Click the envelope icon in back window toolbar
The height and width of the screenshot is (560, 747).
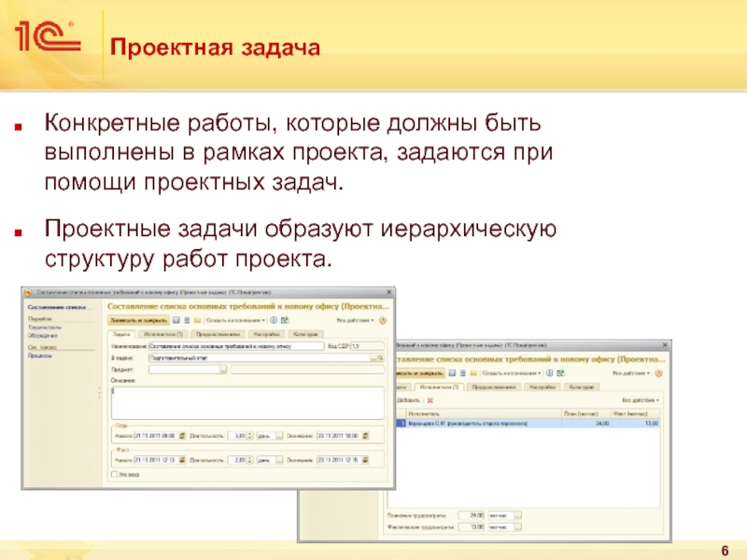tap(473, 373)
